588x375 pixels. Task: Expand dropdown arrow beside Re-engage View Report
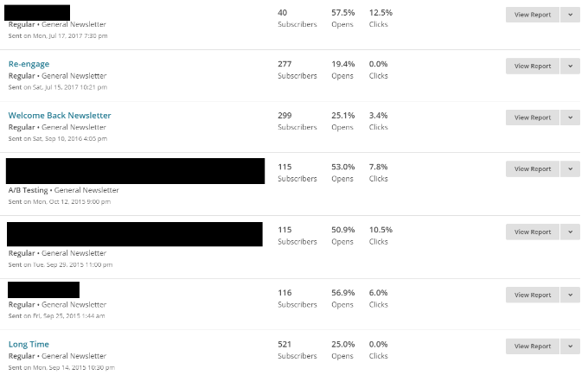click(571, 66)
